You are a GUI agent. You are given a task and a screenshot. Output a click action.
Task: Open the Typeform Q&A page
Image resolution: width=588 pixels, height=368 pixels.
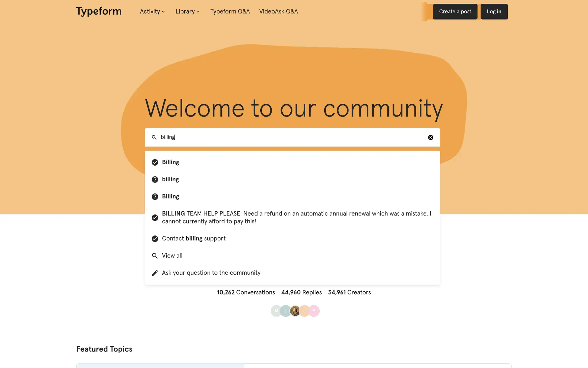[x=230, y=12]
